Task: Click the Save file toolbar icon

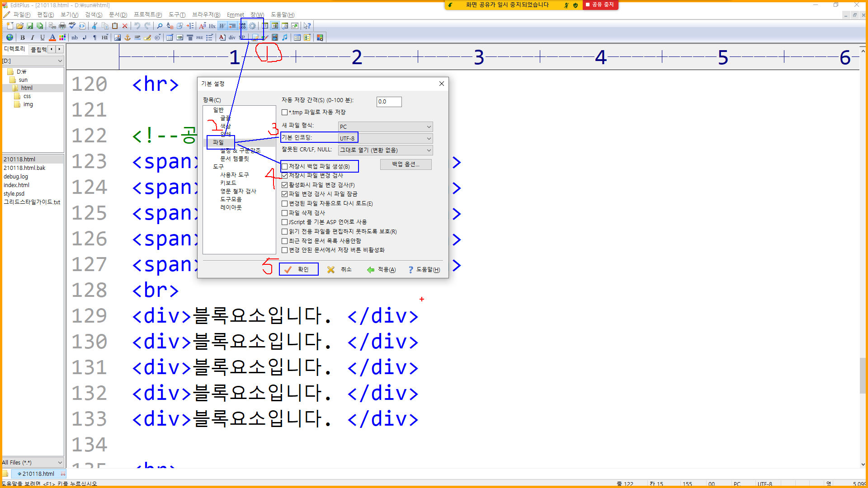Action: coord(30,26)
